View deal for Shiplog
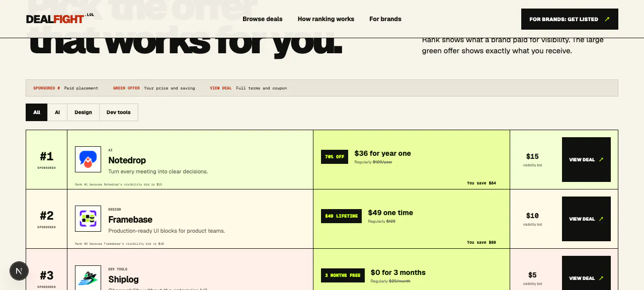Screen dimensions: 644x290 click(586, 273)
